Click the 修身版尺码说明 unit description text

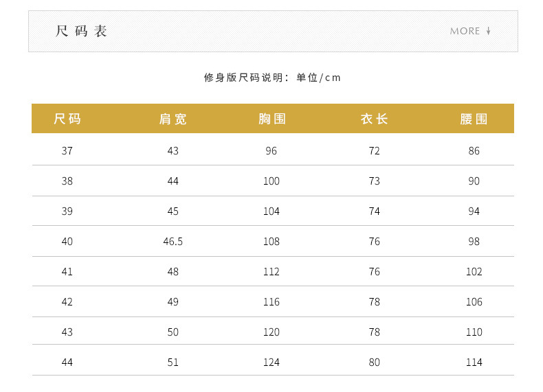point(272,78)
